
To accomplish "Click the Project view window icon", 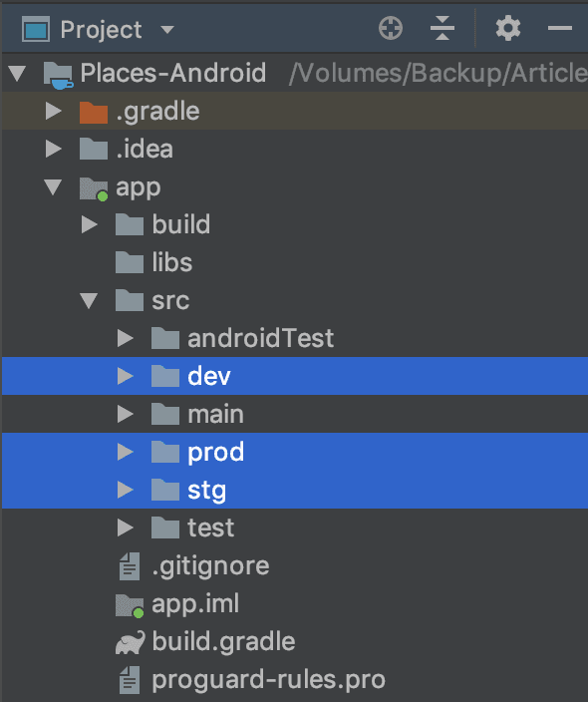I will [36, 29].
